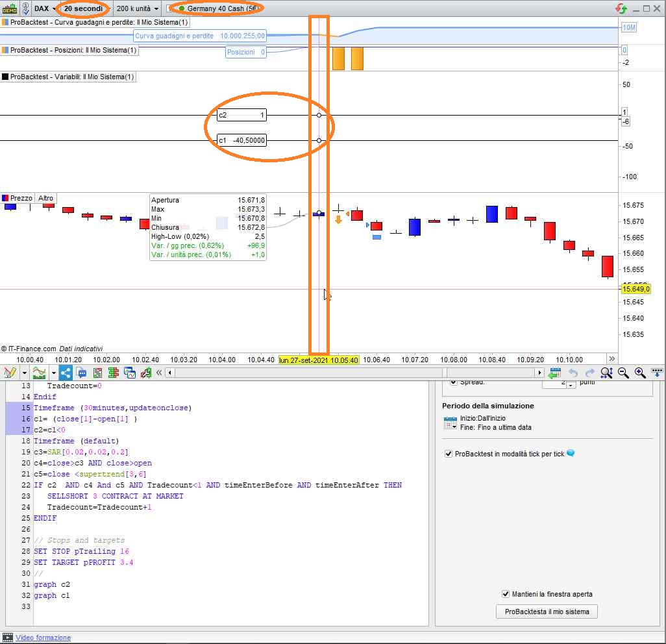The height and width of the screenshot is (644, 666).
Task: Click the download-arrow icon at toolbar end
Action: (x=657, y=373)
